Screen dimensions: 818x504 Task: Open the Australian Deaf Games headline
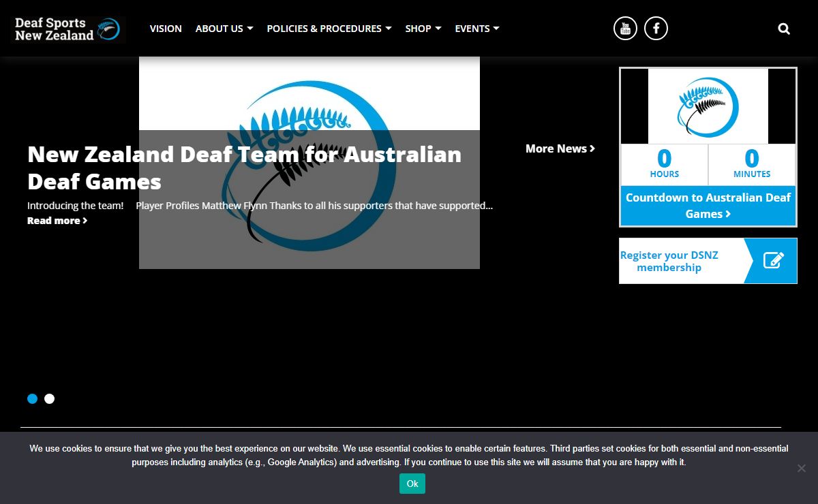(x=244, y=168)
